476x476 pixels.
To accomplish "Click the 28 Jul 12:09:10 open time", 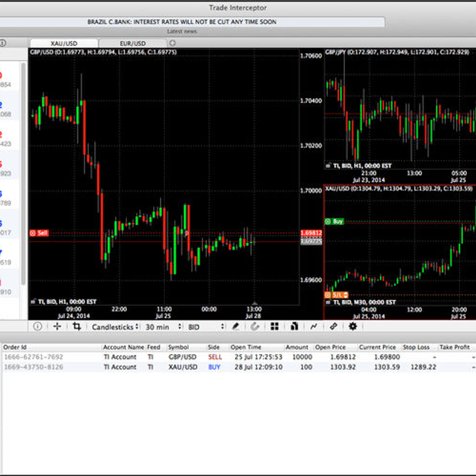I will (x=259, y=367).
